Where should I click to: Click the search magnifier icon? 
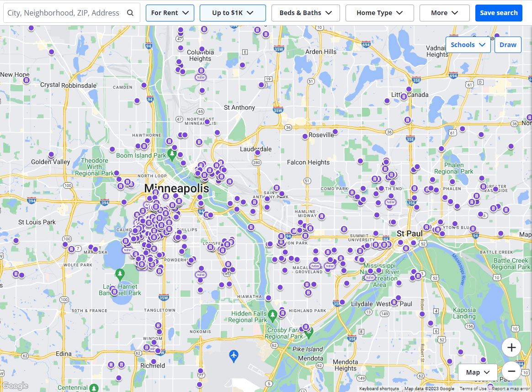pyautogui.click(x=130, y=13)
